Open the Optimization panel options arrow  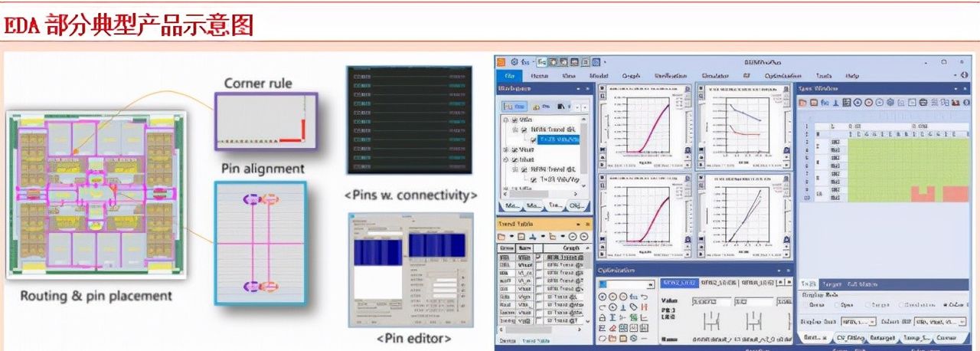(x=779, y=271)
